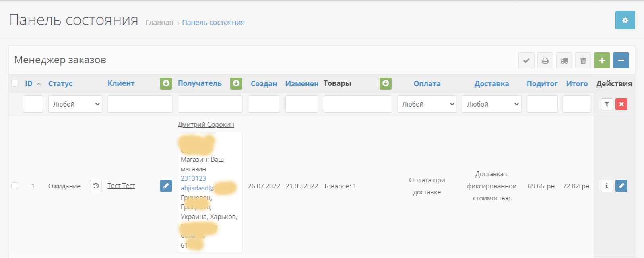Sort by Создан column header
The height and width of the screenshot is (258, 644).
(264, 84)
